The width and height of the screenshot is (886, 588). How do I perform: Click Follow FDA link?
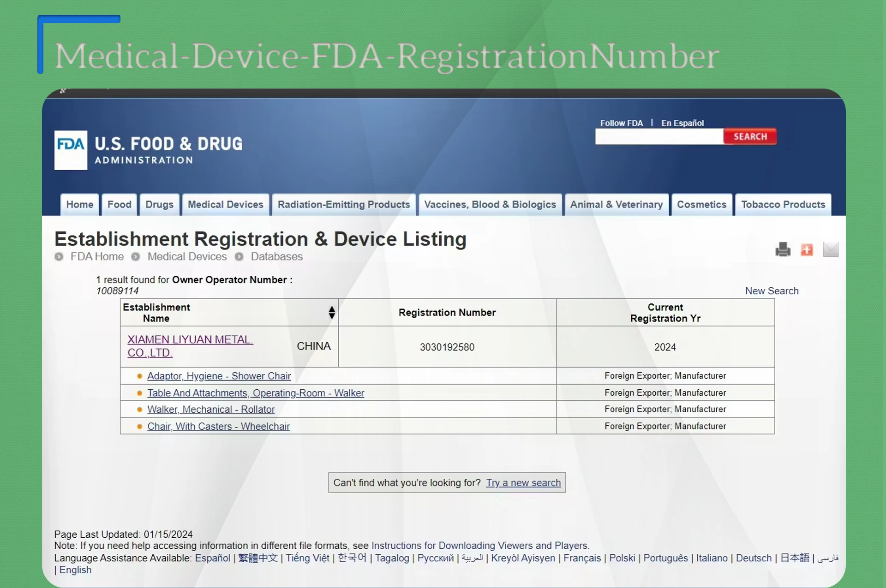coord(621,123)
